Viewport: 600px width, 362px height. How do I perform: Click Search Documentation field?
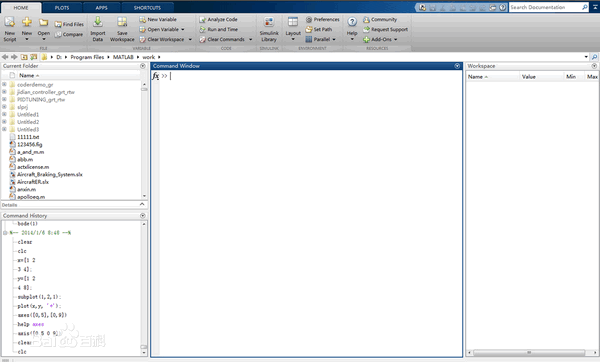545,7
